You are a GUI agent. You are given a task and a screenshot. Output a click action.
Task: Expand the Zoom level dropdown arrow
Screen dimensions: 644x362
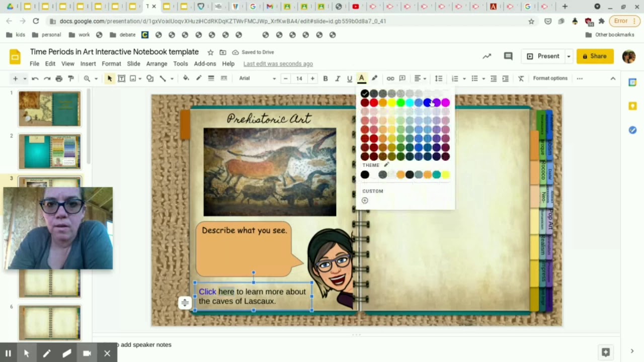96,78
